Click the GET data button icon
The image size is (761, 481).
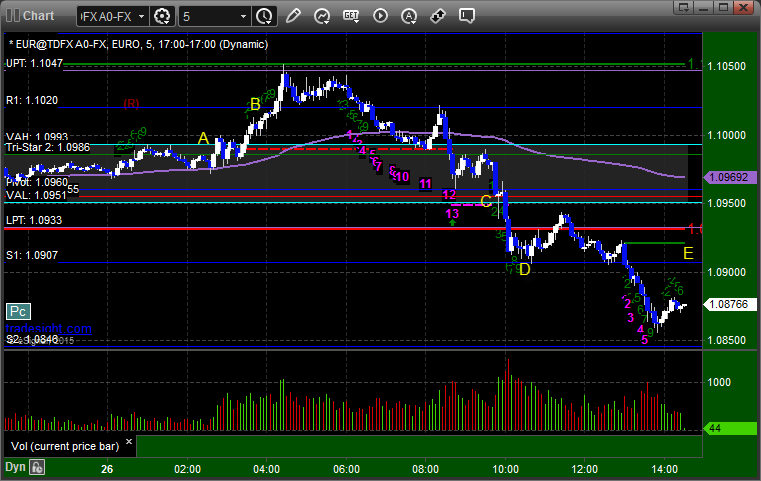[x=351, y=16]
